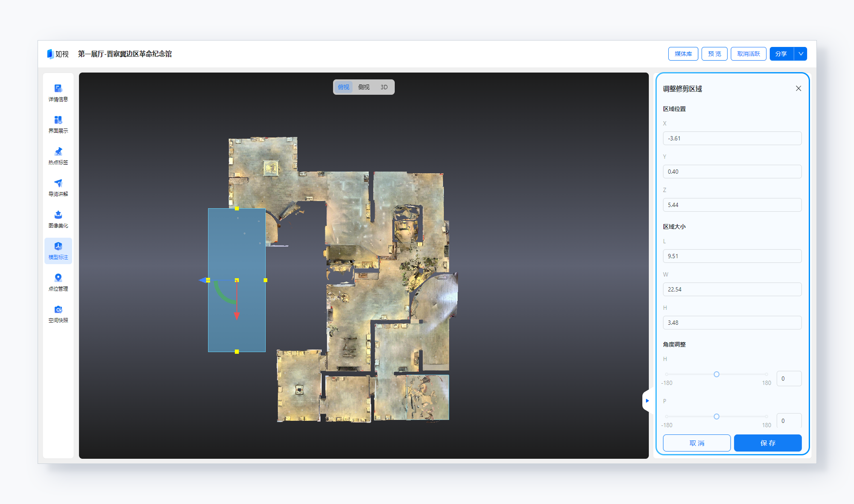Click the bottom yellow handle of the trim box

point(237,352)
